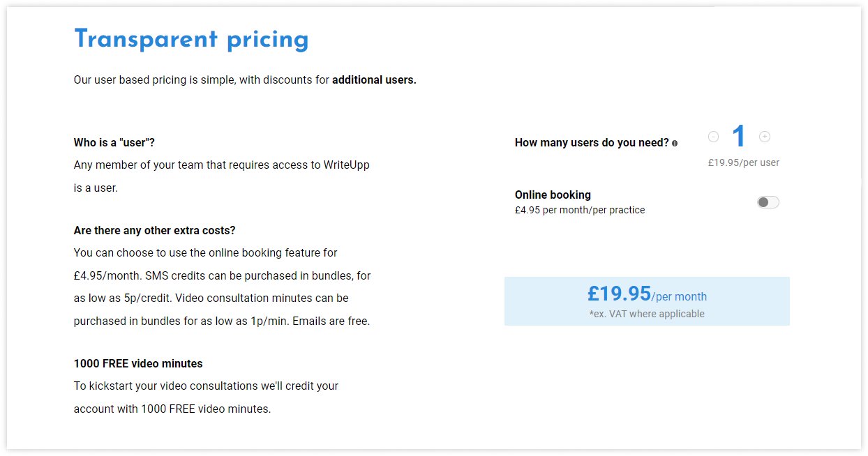The width and height of the screenshot is (868, 456).
Task: Click the £19.95/per user price label
Action: coord(742,162)
